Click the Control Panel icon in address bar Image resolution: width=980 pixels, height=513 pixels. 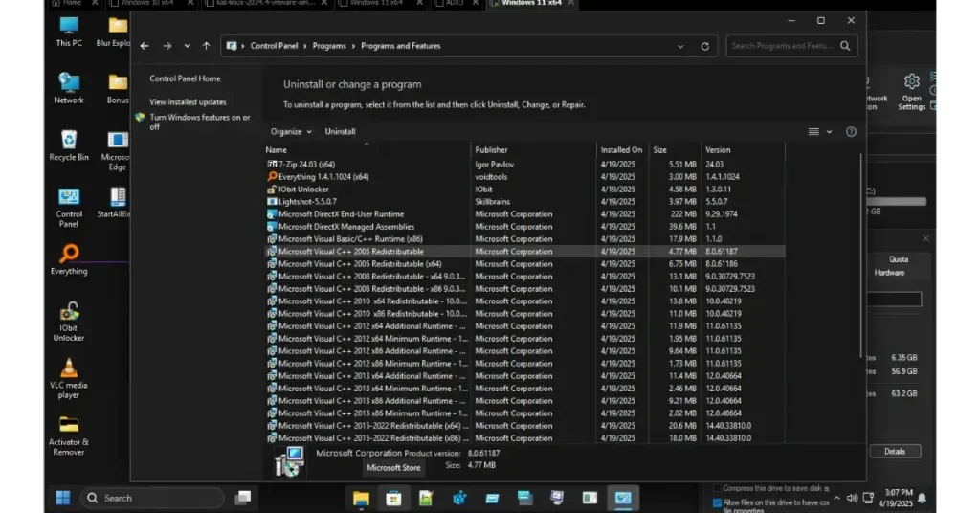point(232,46)
